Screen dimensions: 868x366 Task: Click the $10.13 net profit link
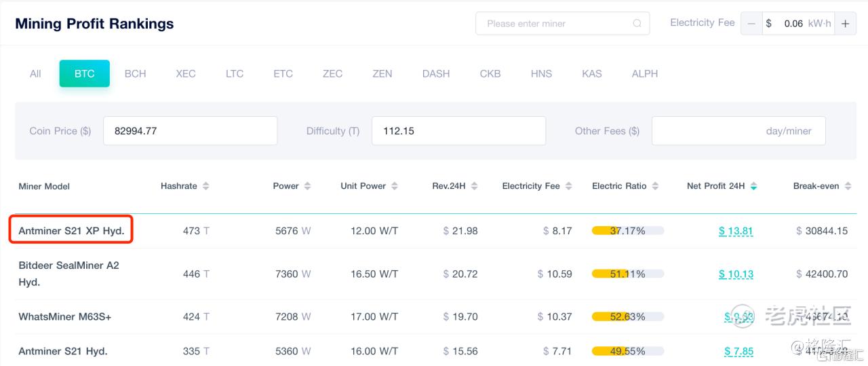[x=736, y=274]
